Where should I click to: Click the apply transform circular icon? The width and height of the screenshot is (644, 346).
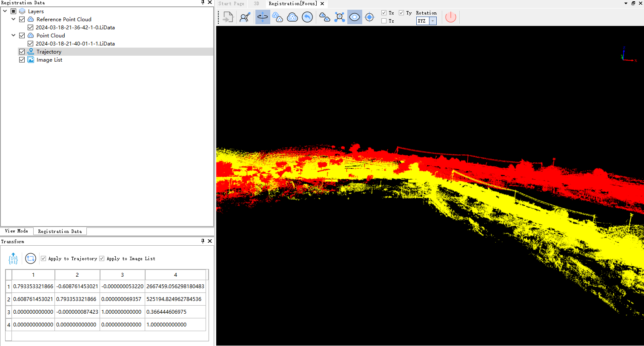coord(31,258)
